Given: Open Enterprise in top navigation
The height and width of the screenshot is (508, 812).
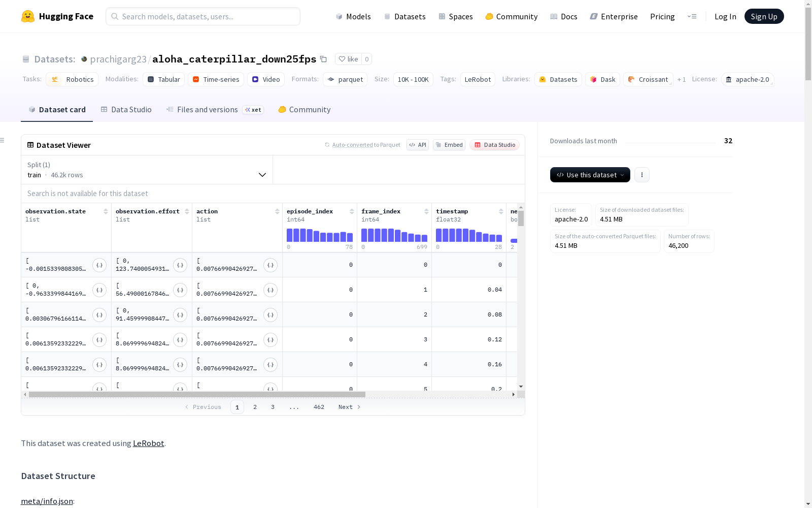Looking at the screenshot, I should (614, 16).
